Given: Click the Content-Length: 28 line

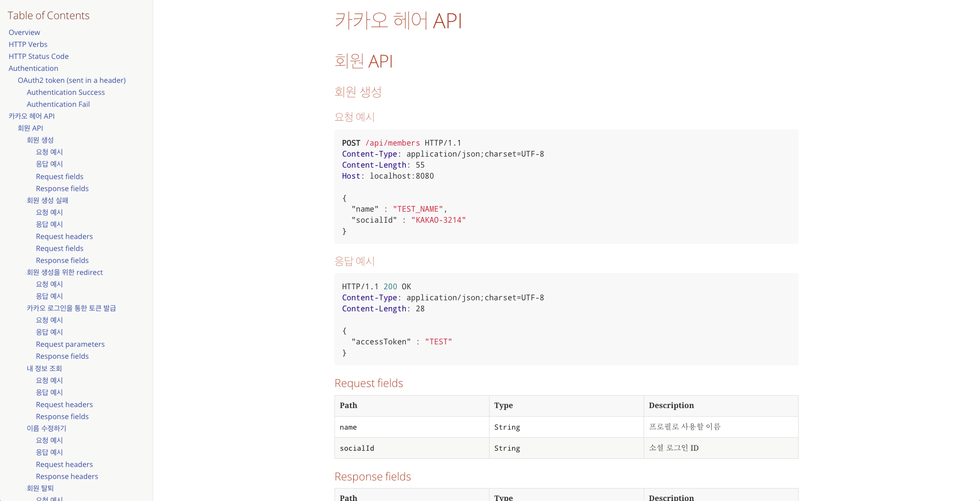Looking at the screenshot, I should tap(383, 308).
